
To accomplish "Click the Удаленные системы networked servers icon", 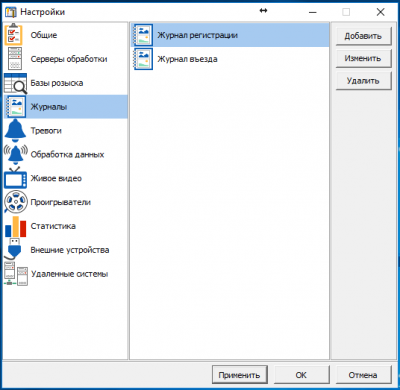I will coord(16,274).
